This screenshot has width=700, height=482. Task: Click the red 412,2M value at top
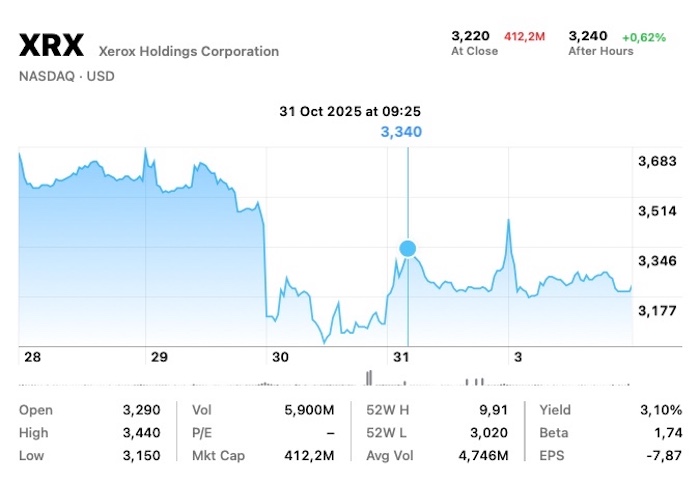[524, 37]
